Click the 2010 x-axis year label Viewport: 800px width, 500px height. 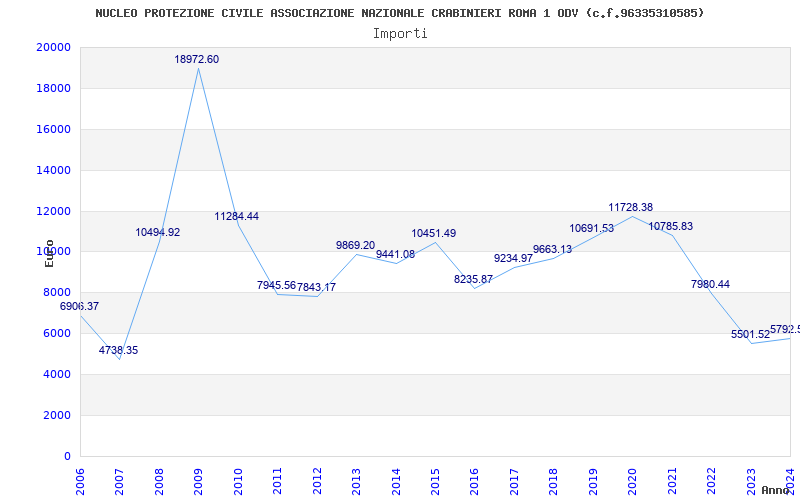(x=238, y=482)
